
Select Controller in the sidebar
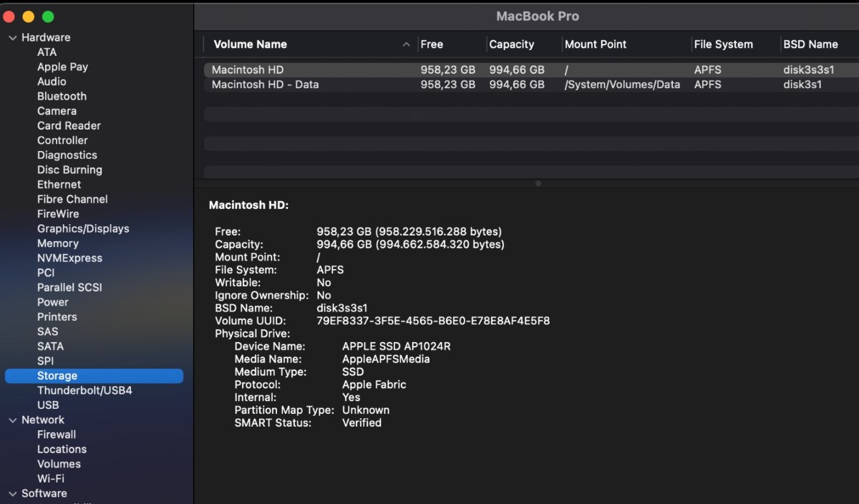point(62,140)
